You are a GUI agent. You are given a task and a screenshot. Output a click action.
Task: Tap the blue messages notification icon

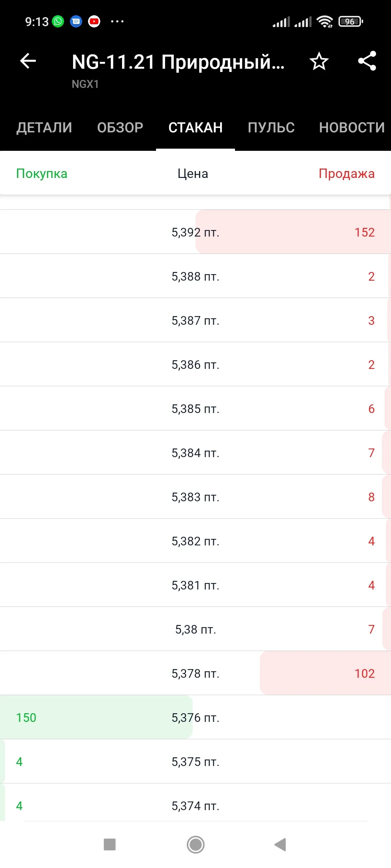[x=76, y=22]
